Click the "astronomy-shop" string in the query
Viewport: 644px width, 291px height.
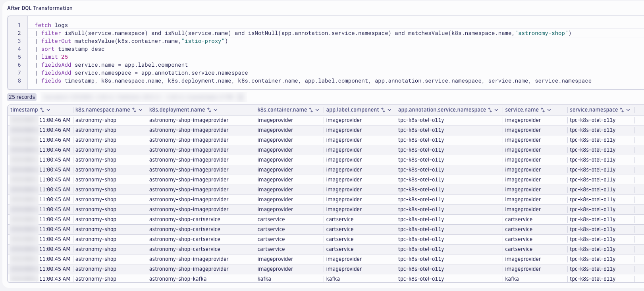[542, 33]
